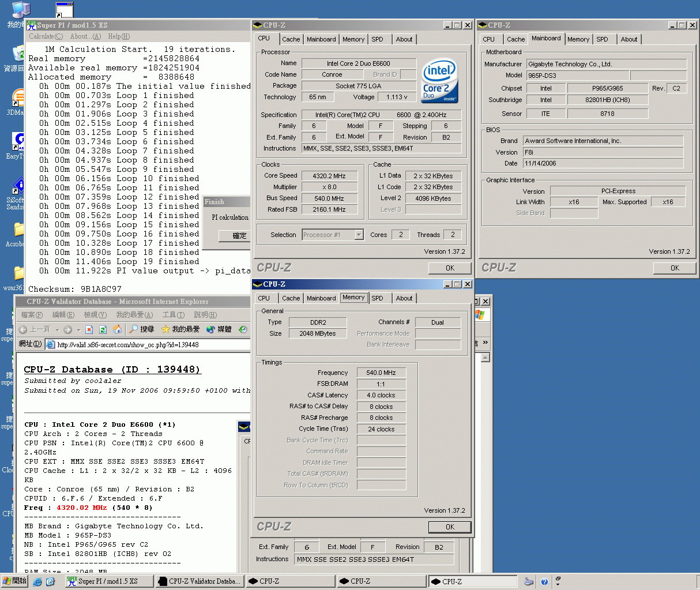Open the 我的最愛(A) menu in the IE menu bar

[x=134, y=315]
